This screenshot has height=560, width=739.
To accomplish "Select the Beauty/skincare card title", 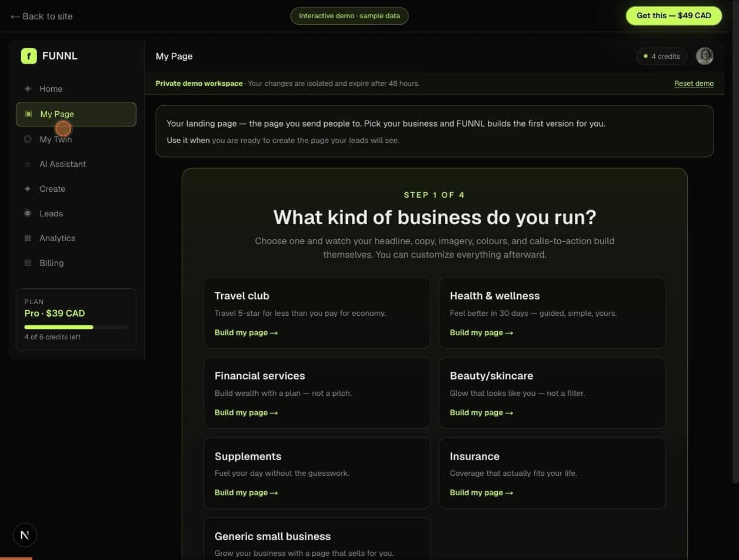I will (491, 376).
